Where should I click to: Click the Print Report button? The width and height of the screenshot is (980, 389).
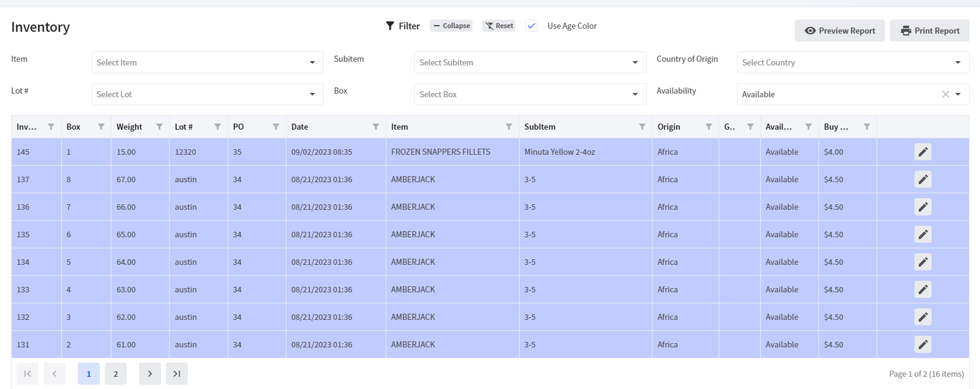coord(929,31)
